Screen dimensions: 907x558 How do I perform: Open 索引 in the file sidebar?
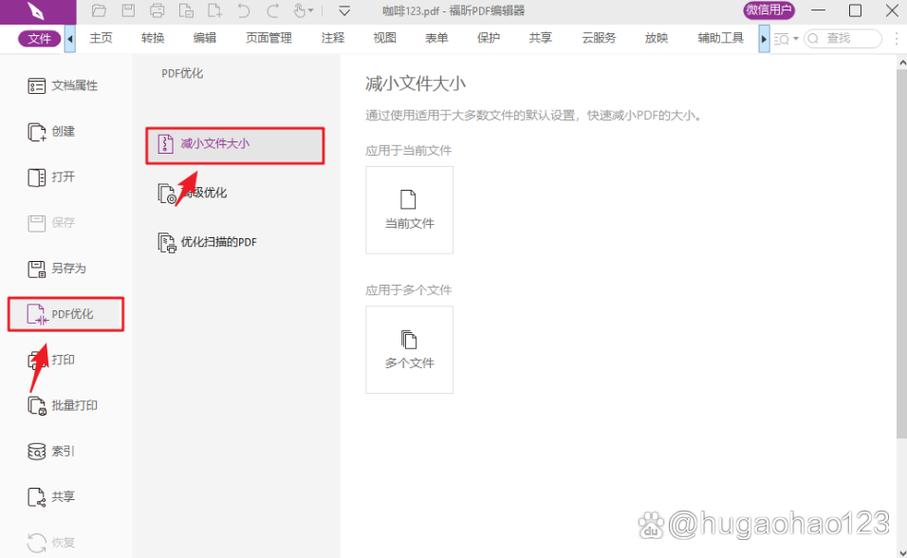coord(51,451)
